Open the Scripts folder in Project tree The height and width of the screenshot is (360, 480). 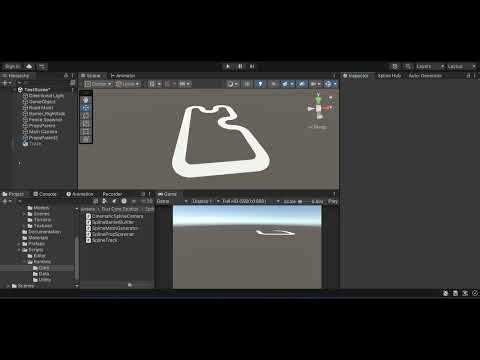click(x=36, y=250)
